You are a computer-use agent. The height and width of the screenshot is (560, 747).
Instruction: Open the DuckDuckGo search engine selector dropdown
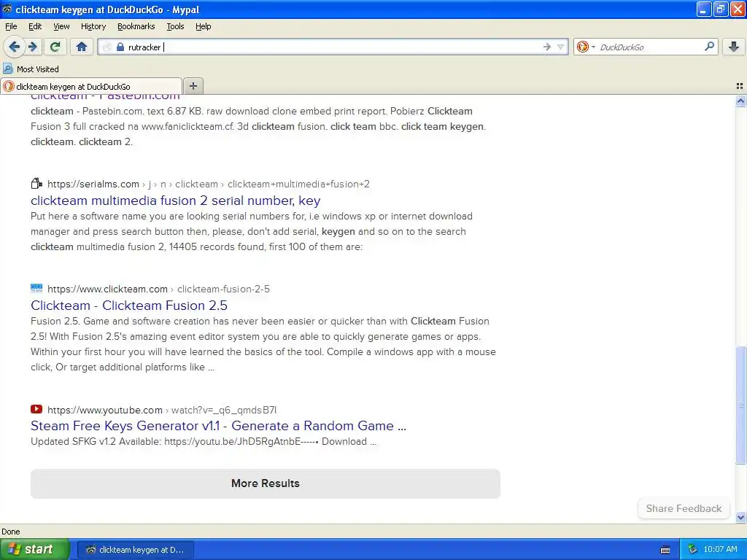pos(586,47)
